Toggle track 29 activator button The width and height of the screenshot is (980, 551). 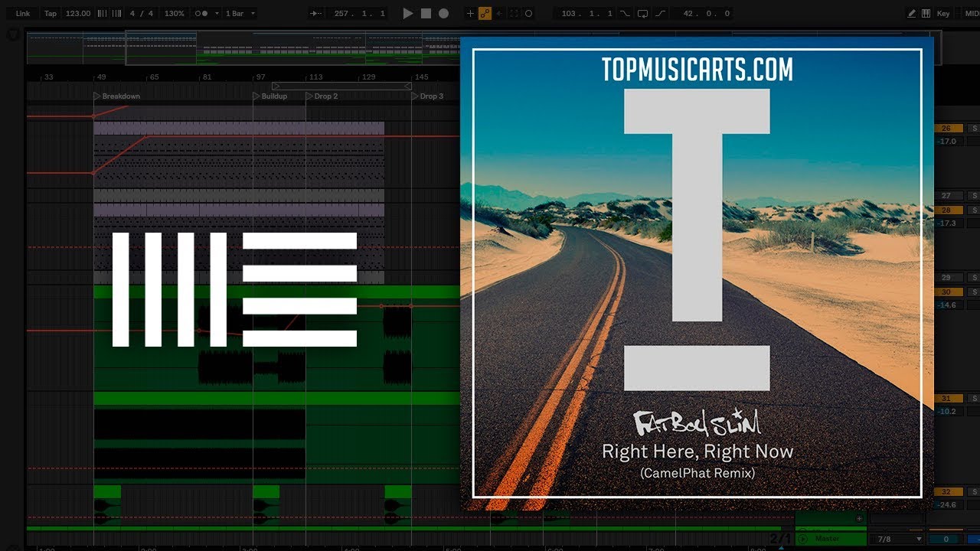pos(947,278)
